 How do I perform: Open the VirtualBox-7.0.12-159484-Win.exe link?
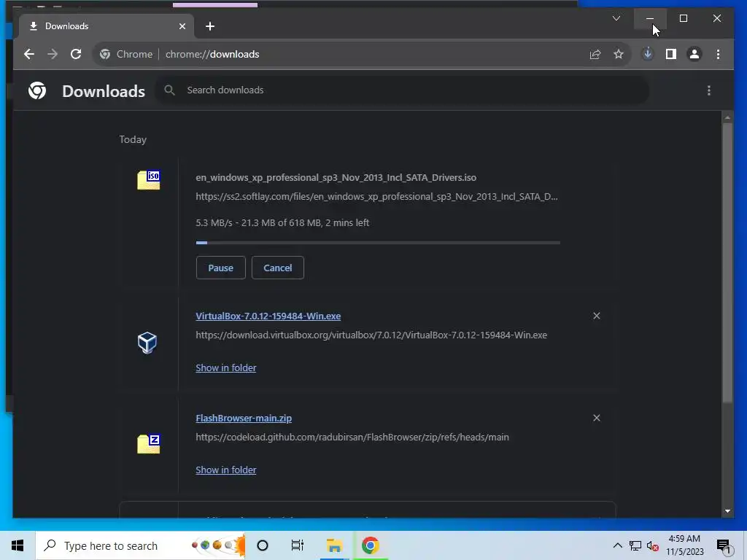(268, 316)
